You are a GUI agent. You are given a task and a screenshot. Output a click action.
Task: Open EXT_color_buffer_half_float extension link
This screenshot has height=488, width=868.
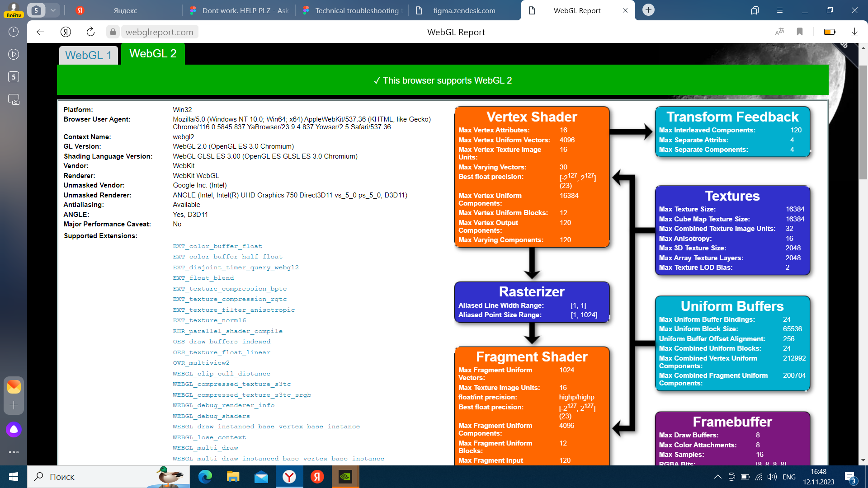tap(227, 257)
